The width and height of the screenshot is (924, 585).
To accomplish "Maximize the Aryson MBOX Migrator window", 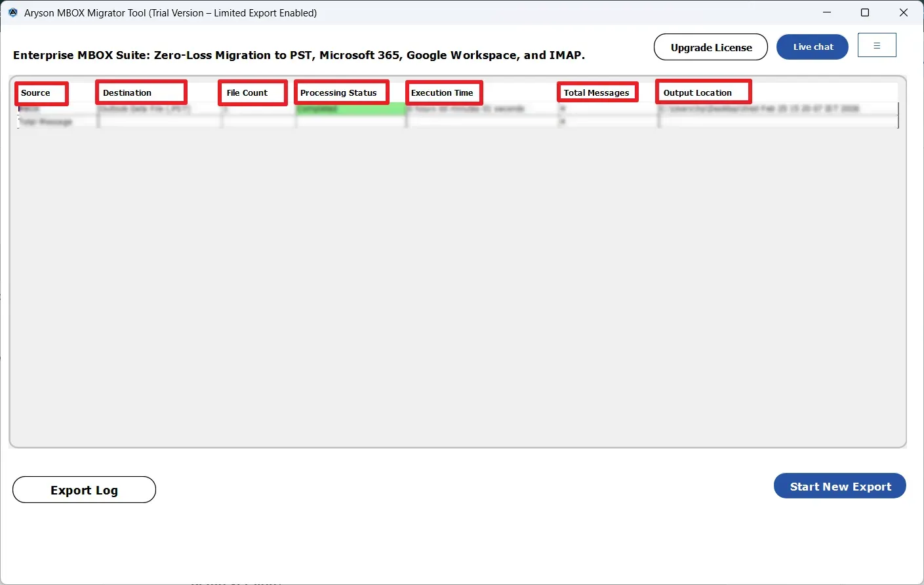I will [865, 12].
